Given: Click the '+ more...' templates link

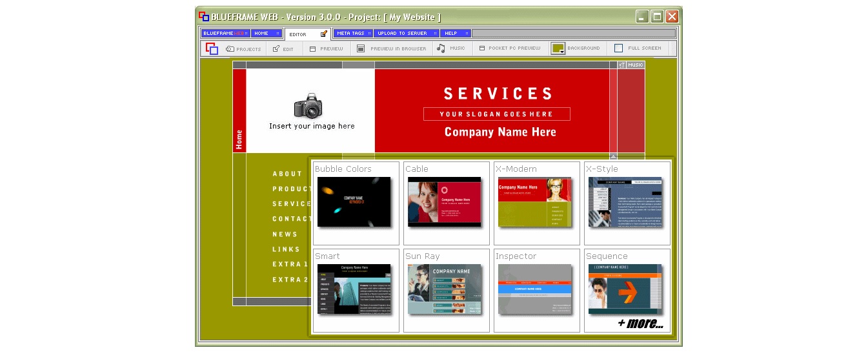Looking at the screenshot, I should [x=640, y=324].
